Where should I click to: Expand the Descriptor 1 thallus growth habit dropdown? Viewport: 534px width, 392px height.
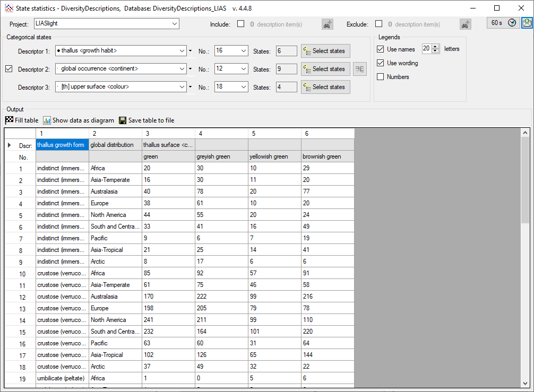click(181, 51)
